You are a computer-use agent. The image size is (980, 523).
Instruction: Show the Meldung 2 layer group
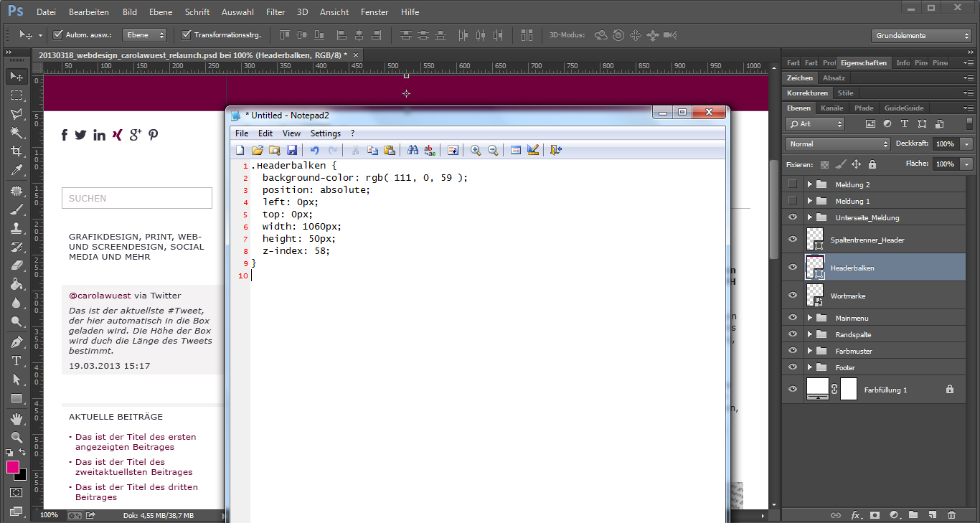pyautogui.click(x=792, y=184)
